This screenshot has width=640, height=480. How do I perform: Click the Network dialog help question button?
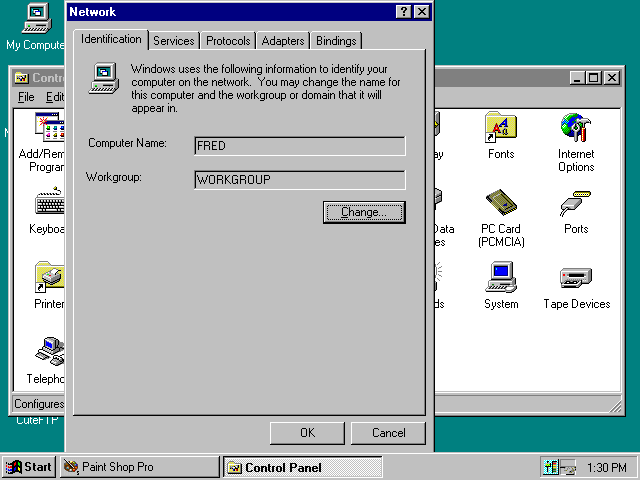(403, 12)
